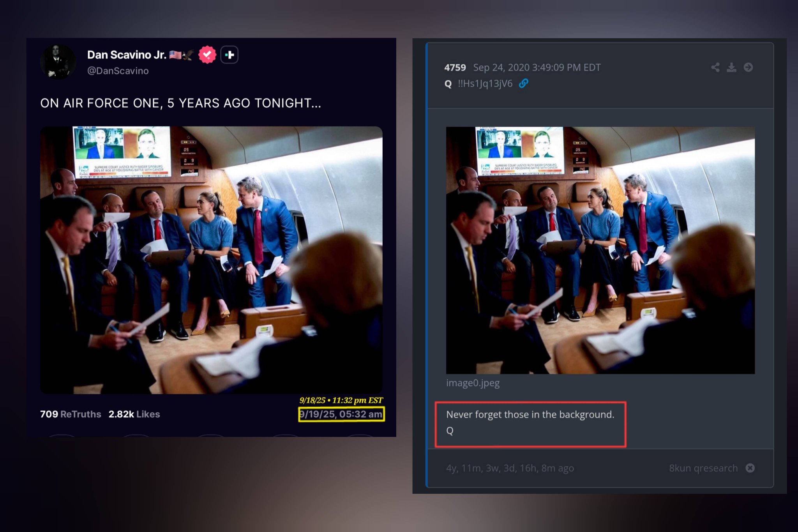Viewport: 798px width, 532px height.
Task: View the 2.82k Likes count
Action: [134, 414]
